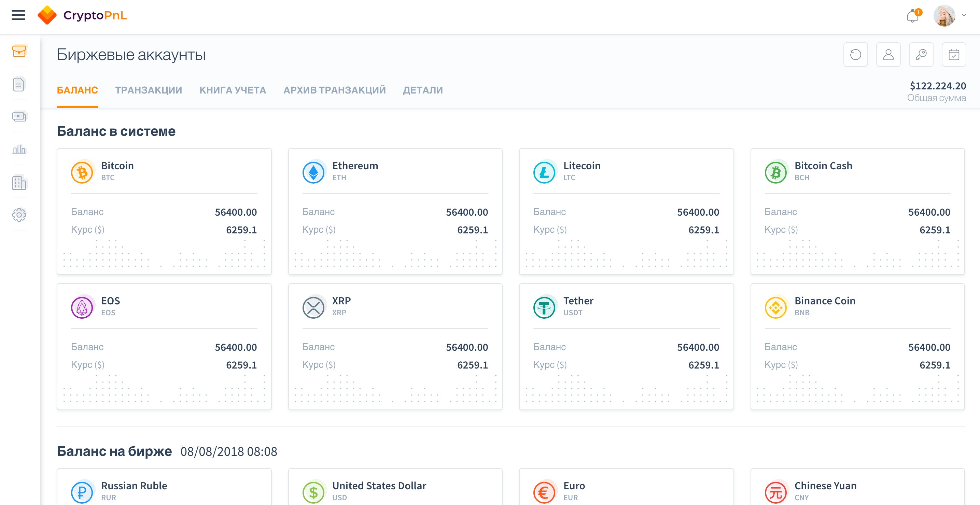The height and width of the screenshot is (505, 980).
Task: Open the buildings sidebar icon
Action: (x=19, y=182)
